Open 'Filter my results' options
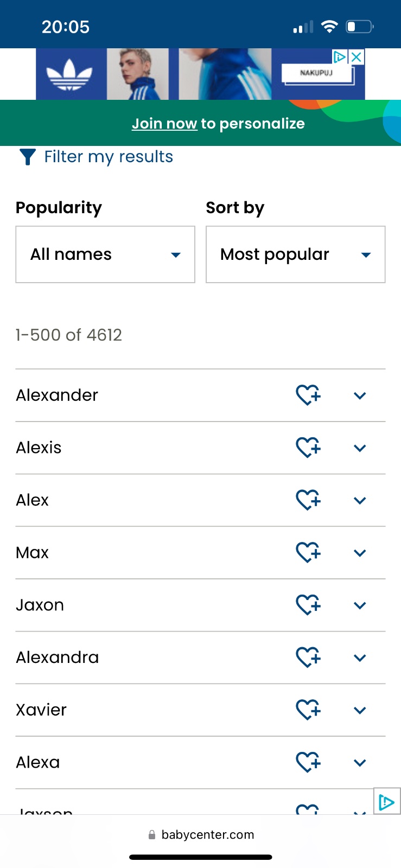The image size is (401, 868). (x=109, y=157)
